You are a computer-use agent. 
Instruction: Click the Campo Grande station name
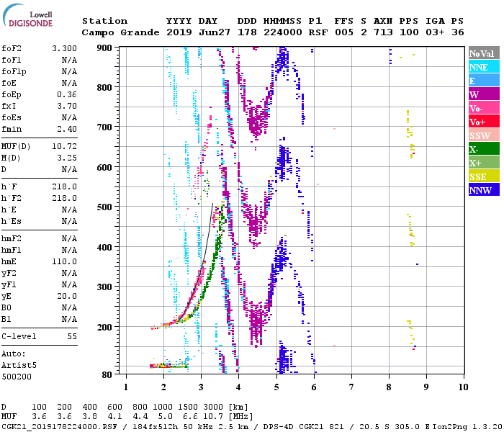(120, 32)
